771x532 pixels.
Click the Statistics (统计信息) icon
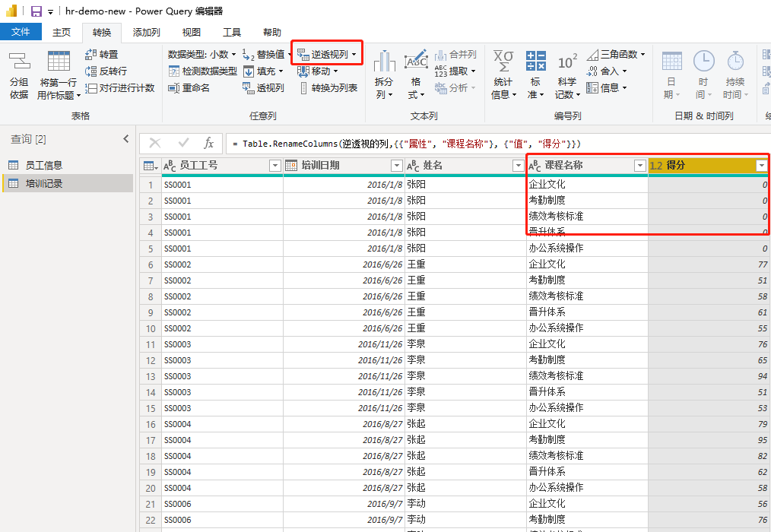(502, 74)
